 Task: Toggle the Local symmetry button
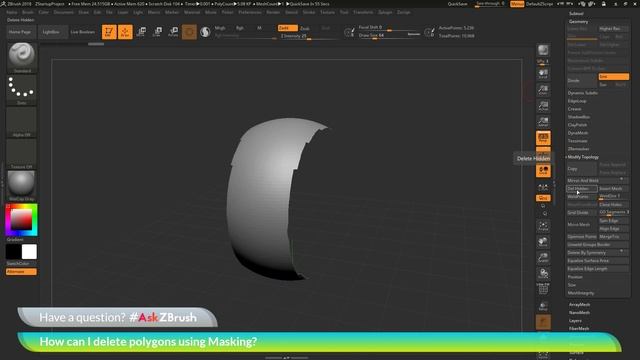click(x=543, y=171)
